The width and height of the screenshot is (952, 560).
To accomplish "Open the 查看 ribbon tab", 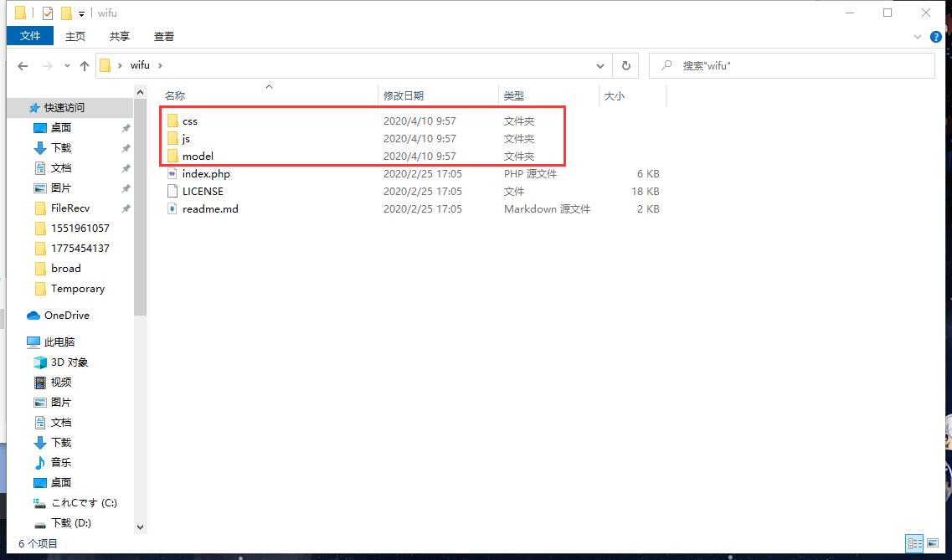I will coord(164,36).
